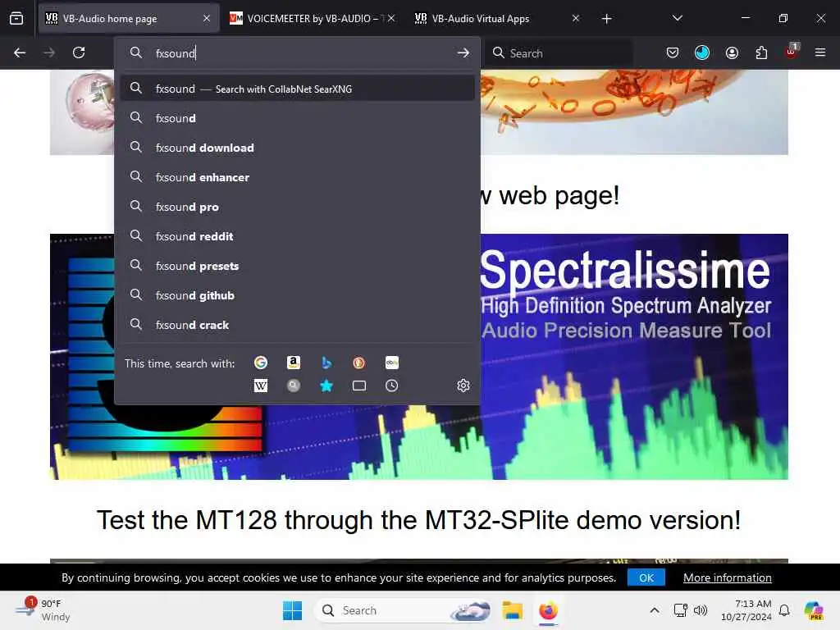Open a new tab with plus button
This screenshot has width=840, height=630.
(x=606, y=19)
